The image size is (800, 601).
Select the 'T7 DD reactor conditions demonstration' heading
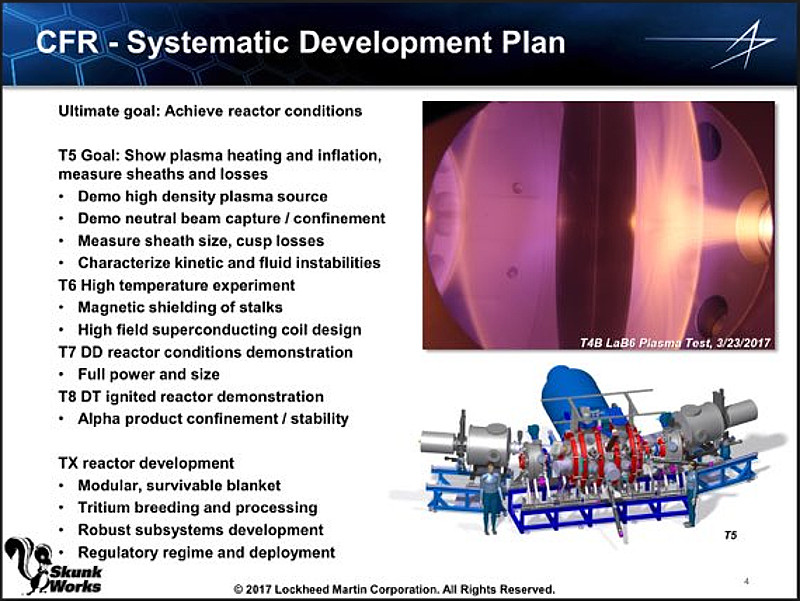point(206,352)
